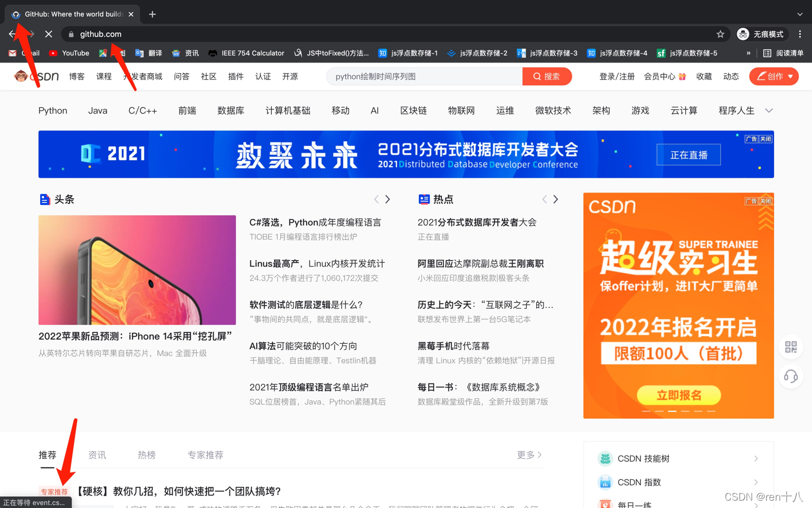Image resolution: width=812 pixels, height=508 pixels.
Task: Open a new browser tab
Action: (x=152, y=14)
